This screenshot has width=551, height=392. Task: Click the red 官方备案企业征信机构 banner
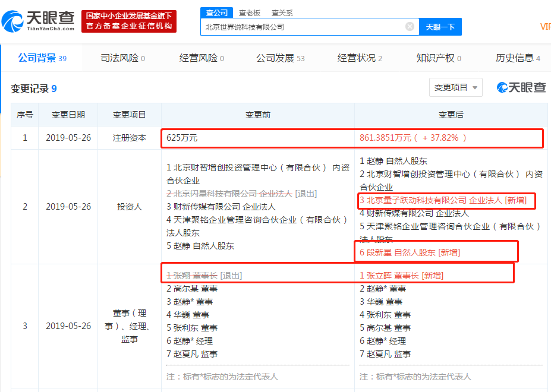point(129,21)
